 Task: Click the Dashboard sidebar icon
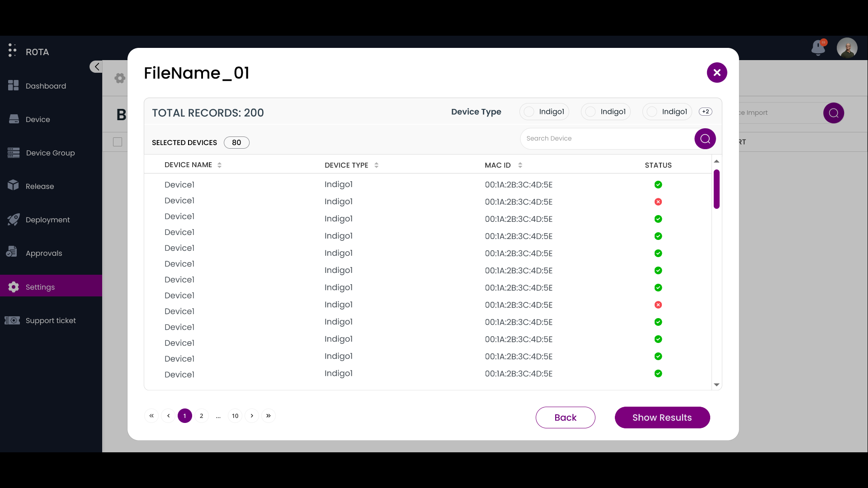(14, 85)
